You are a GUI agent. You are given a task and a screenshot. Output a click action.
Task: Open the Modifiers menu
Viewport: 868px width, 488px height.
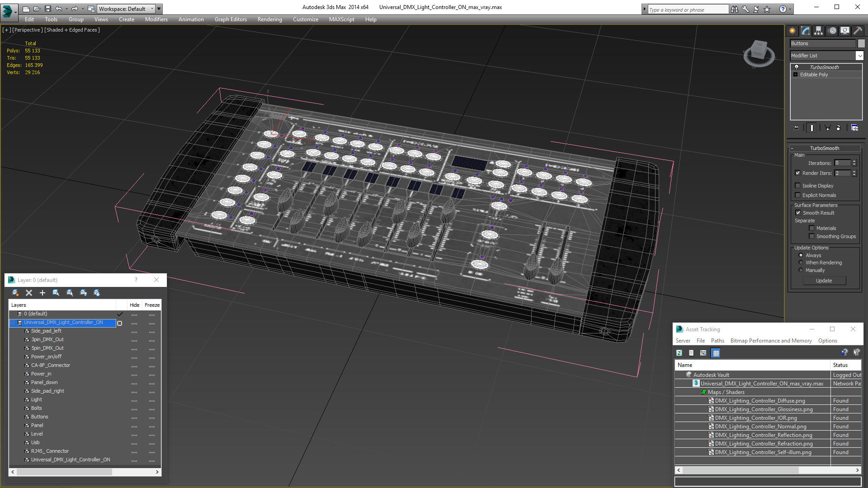coord(156,19)
